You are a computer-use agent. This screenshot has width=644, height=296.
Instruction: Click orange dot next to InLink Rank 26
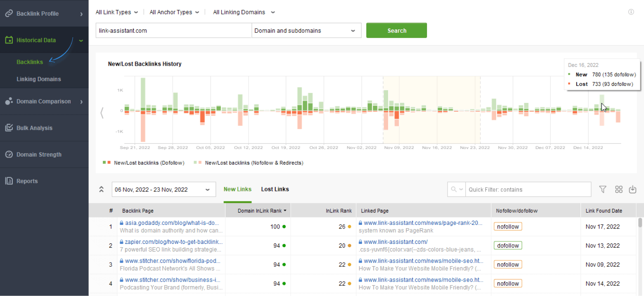(x=349, y=227)
